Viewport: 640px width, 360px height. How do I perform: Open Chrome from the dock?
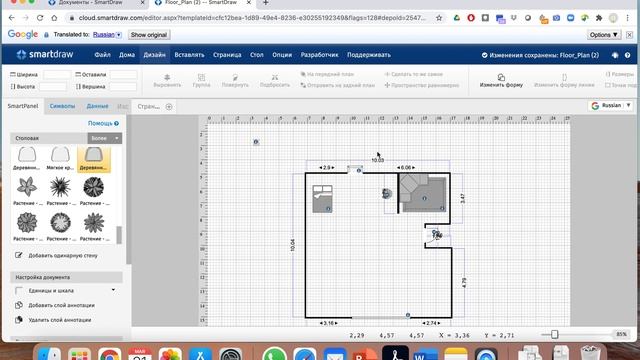point(109,354)
